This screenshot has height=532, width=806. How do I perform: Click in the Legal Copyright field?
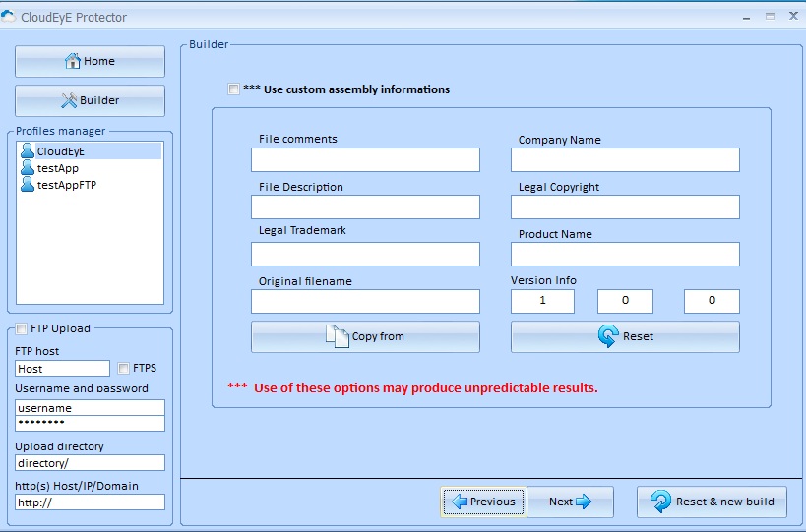tap(625, 207)
